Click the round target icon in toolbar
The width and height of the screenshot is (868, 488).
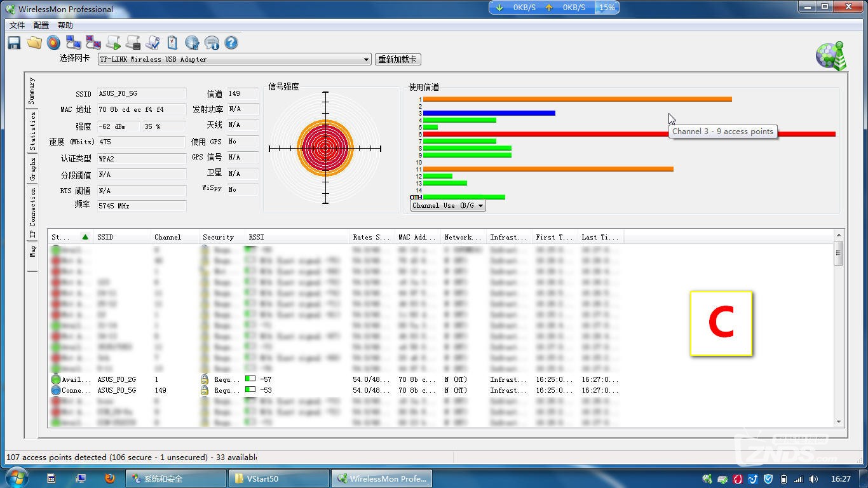pos(54,43)
